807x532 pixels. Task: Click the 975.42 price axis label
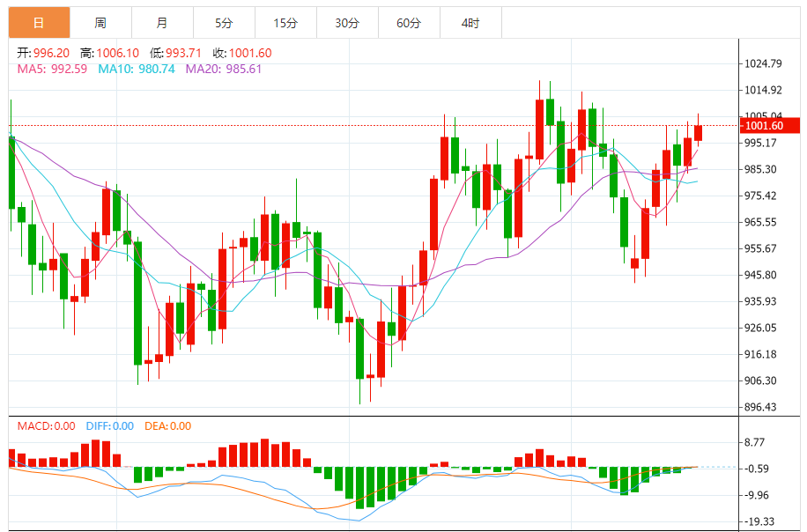coord(760,196)
